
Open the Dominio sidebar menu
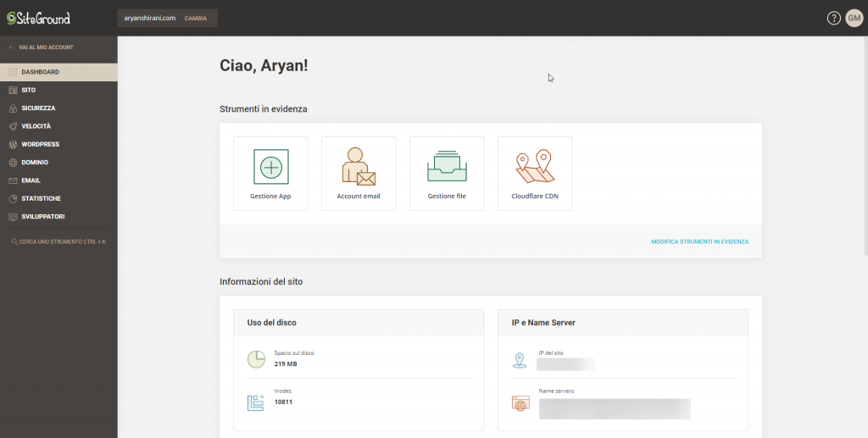pos(35,162)
